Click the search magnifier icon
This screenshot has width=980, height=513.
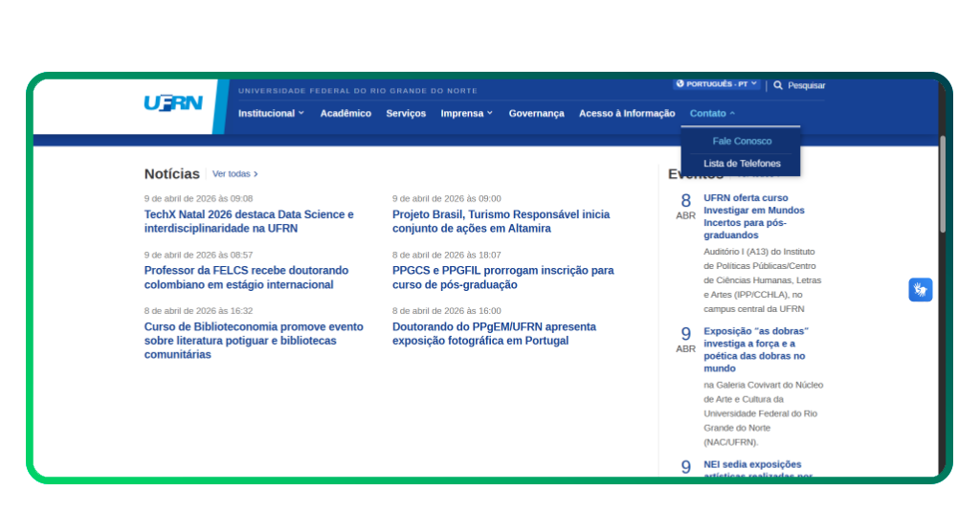(x=778, y=85)
